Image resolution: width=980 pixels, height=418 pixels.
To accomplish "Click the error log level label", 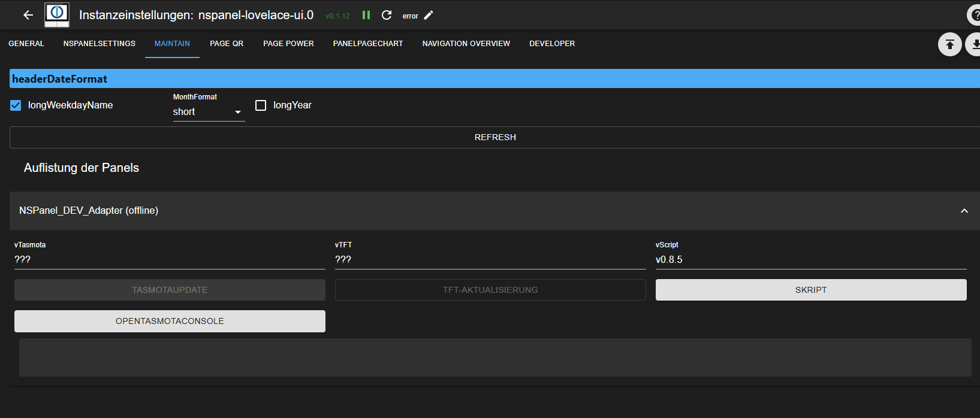I will coord(411,16).
